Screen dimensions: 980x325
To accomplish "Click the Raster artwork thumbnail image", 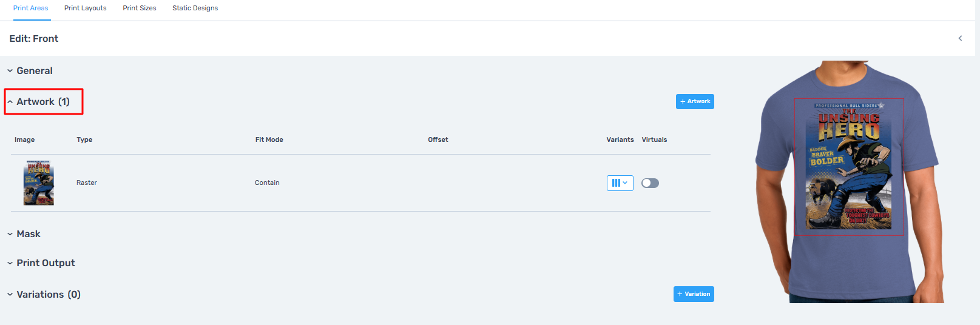I will click(39, 183).
